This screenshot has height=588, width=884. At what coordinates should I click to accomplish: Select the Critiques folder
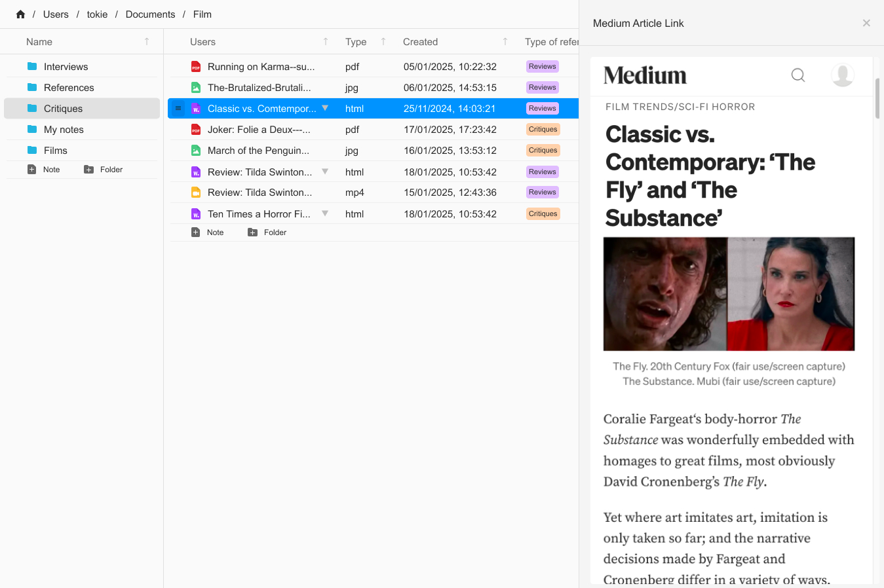pos(82,109)
